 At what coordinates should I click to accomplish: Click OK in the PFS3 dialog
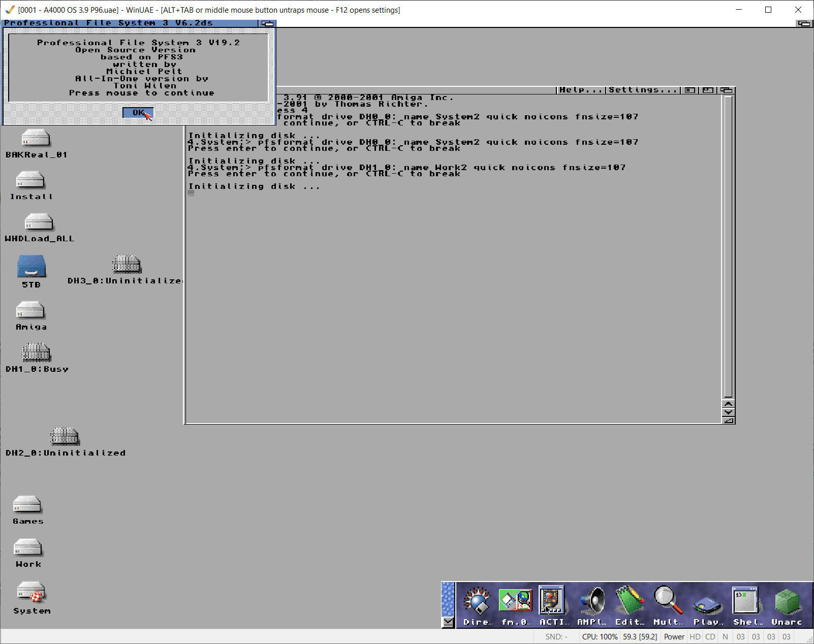point(138,113)
